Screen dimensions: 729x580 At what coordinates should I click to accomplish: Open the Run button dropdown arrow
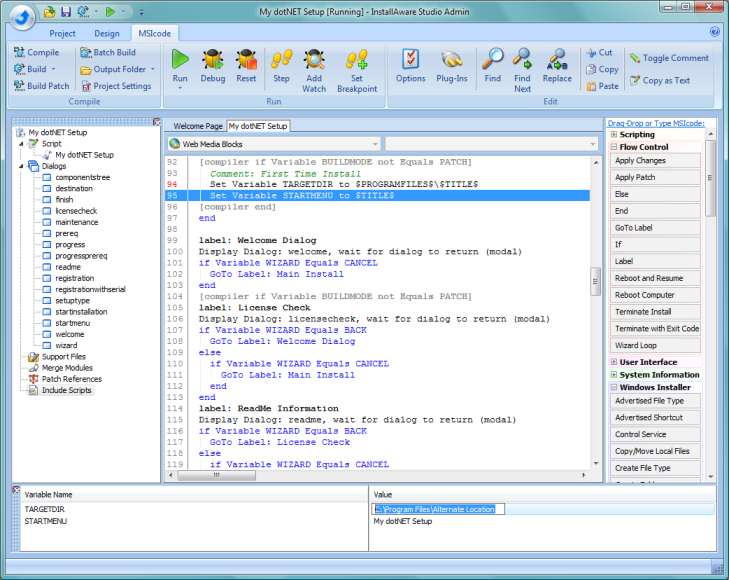[x=180, y=88]
